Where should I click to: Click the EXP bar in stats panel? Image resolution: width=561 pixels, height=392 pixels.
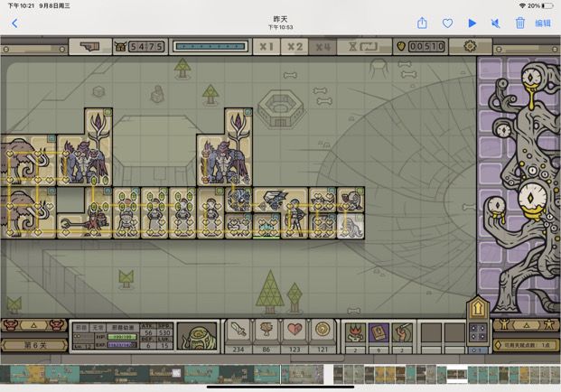click(122, 345)
